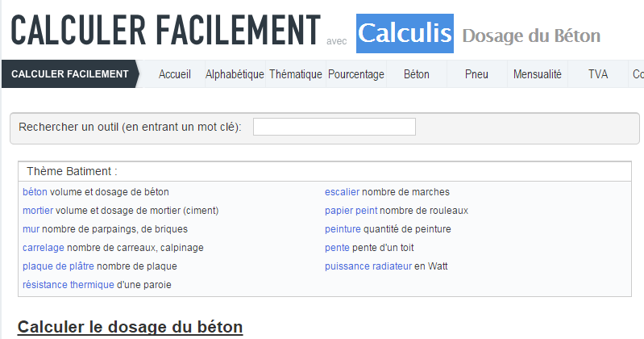Click the blue Calculis logo
The width and height of the screenshot is (644, 339).
tap(405, 33)
